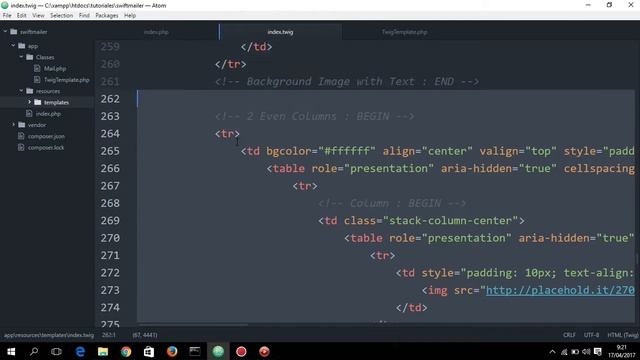Change CRLF line ending in status bar
This screenshot has height=360, width=640.
[x=569, y=335]
